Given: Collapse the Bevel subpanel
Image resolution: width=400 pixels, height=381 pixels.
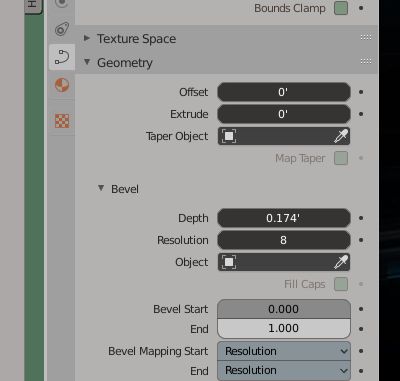Looking at the screenshot, I should [x=101, y=188].
